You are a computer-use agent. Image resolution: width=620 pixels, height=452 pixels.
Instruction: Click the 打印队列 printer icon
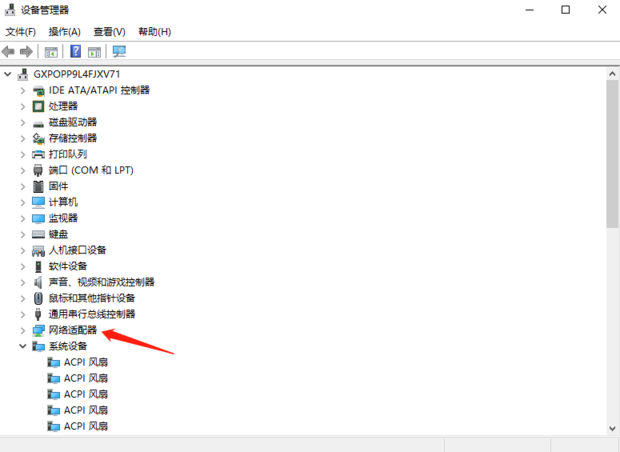(x=38, y=155)
